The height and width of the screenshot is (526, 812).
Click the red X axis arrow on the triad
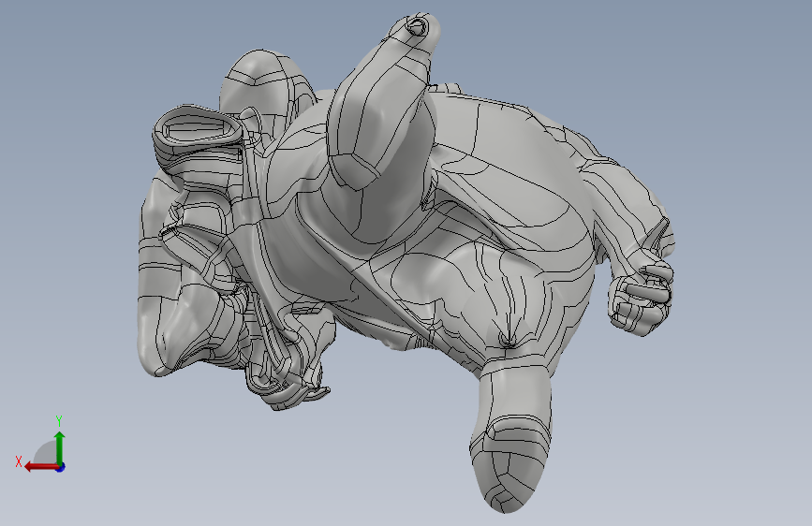[41, 467]
